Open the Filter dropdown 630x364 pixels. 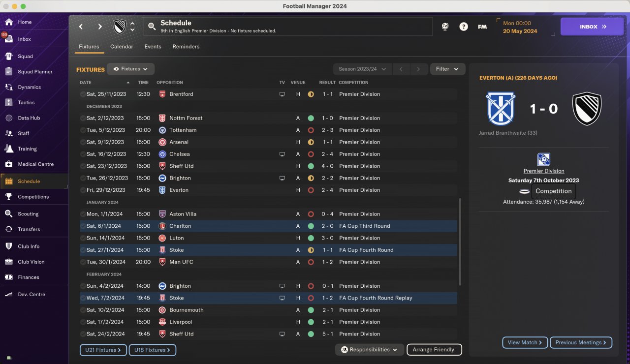[447, 69]
